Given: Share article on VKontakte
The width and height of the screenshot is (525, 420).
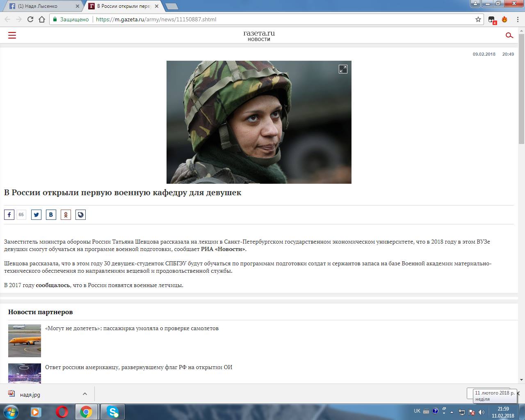Looking at the screenshot, I should (x=51, y=215).
